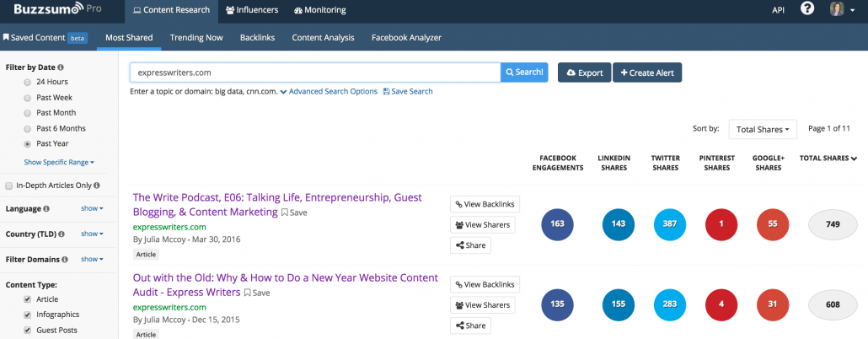Switch to the Most Shared tab
The height and width of the screenshot is (339, 868).
[x=129, y=38]
